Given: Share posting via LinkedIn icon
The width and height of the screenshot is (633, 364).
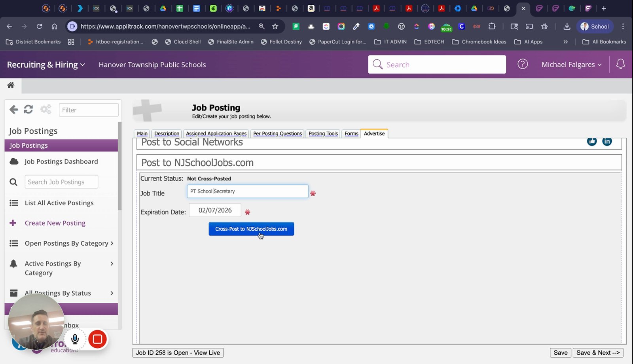Looking at the screenshot, I should pos(607,141).
